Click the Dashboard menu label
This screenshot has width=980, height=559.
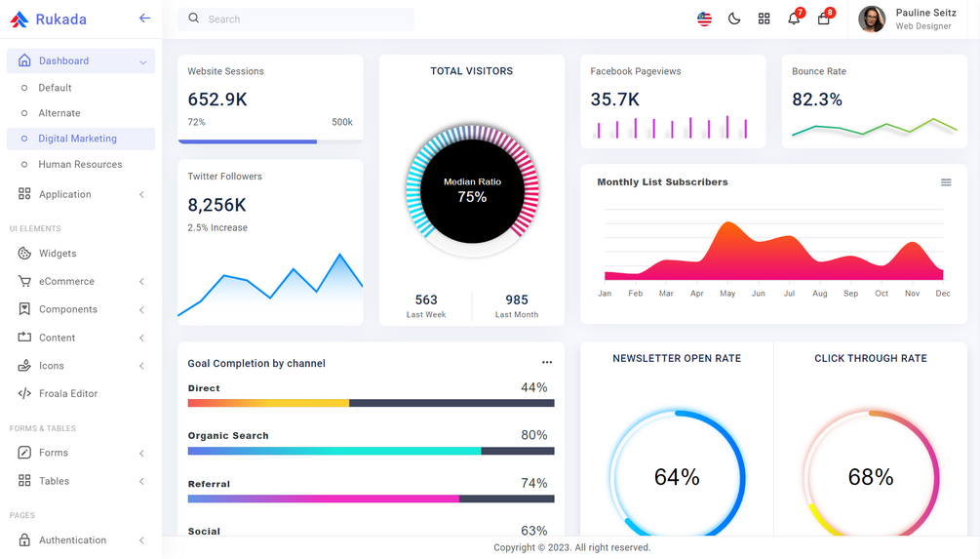pyautogui.click(x=63, y=60)
